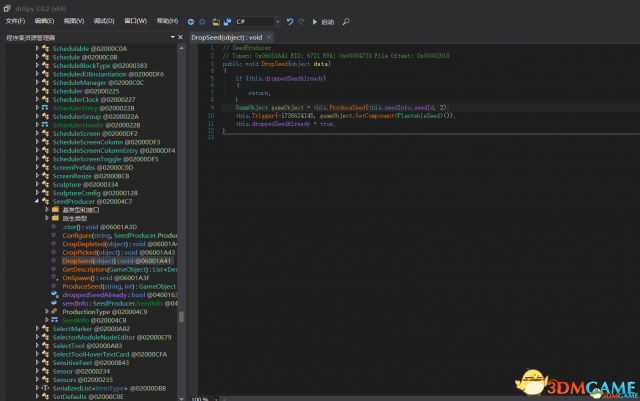Select DropSeed(object) : void in tree
Screen dimensions: 640x401
tap(117, 261)
